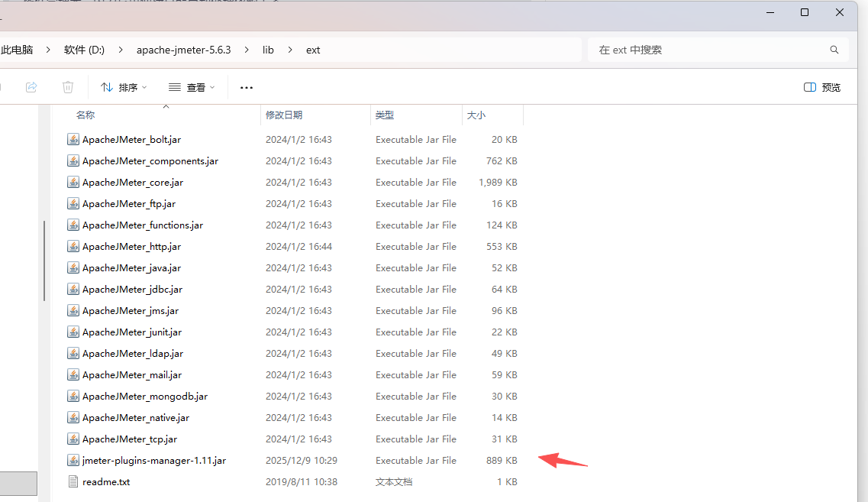Select the ApacheJMeter_ftp.jar file icon

73,203
